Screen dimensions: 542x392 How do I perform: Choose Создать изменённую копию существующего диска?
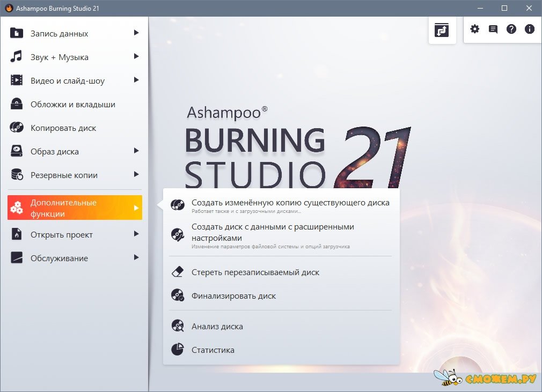click(x=290, y=203)
